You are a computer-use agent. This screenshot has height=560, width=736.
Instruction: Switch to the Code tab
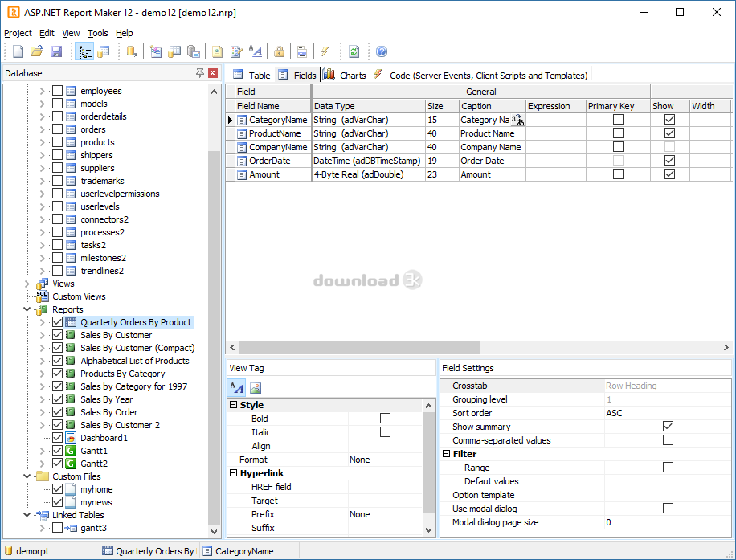pos(480,75)
